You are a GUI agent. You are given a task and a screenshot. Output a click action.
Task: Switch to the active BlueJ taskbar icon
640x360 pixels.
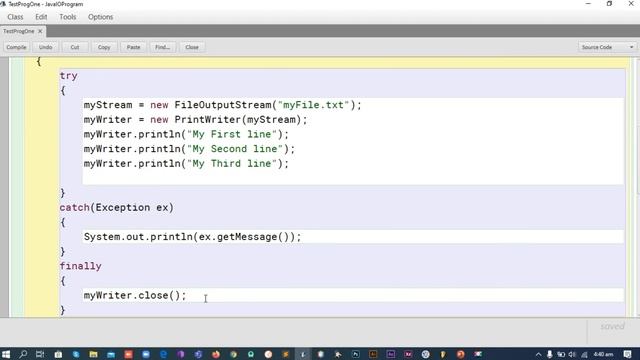pos(303,354)
